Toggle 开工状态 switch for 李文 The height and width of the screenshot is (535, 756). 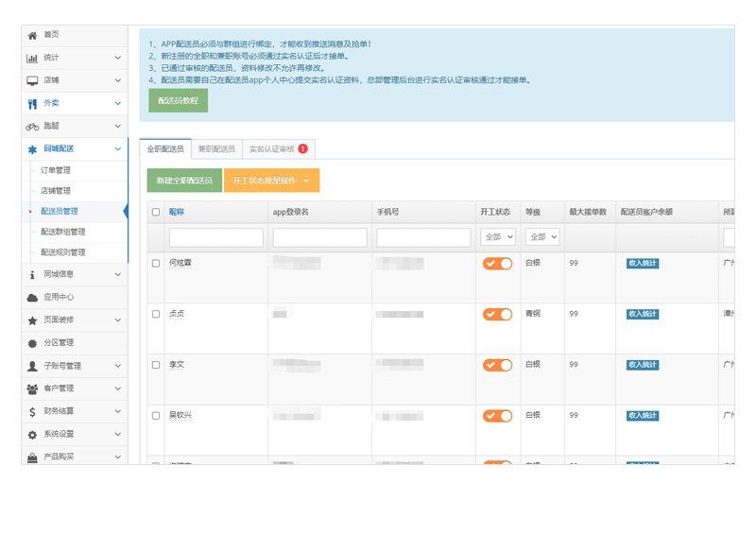pos(498,365)
